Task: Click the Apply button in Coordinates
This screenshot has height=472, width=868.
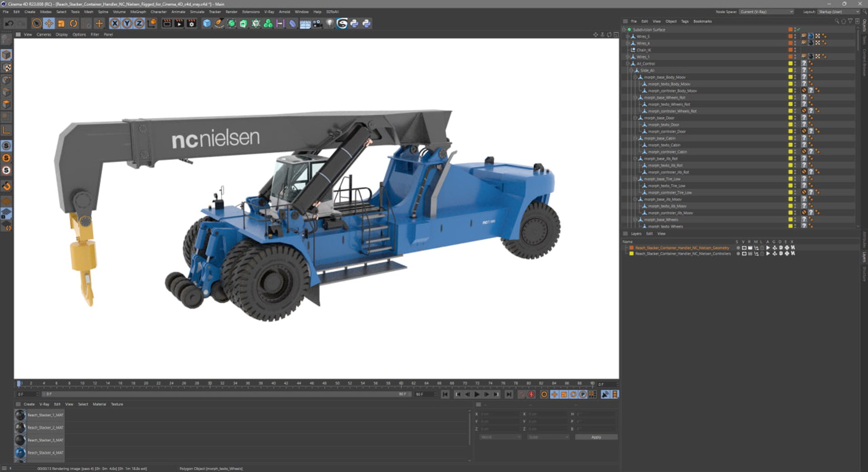Action: click(596, 437)
